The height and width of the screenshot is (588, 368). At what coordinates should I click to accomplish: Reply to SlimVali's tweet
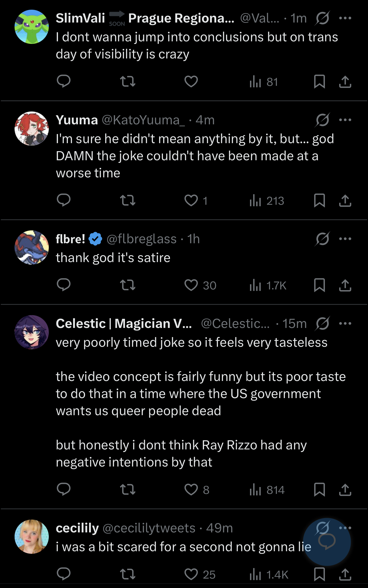tap(64, 82)
